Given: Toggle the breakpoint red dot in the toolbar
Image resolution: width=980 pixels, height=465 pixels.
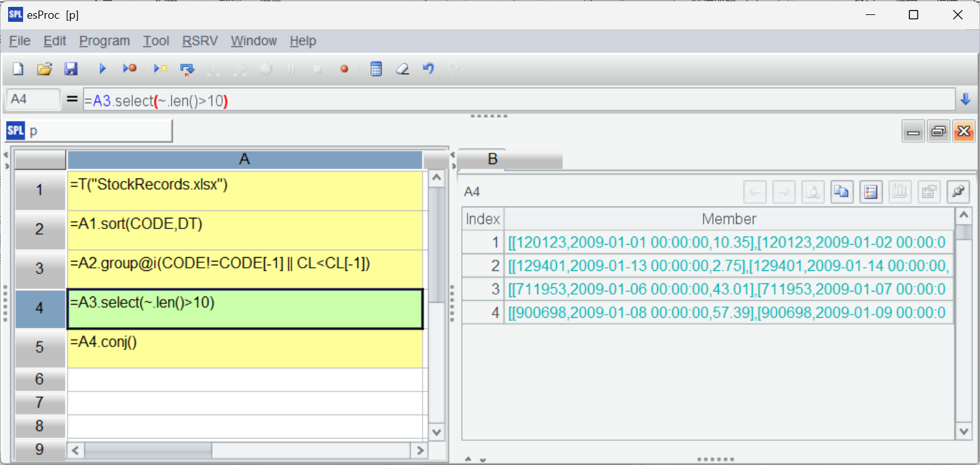Looking at the screenshot, I should coord(344,69).
